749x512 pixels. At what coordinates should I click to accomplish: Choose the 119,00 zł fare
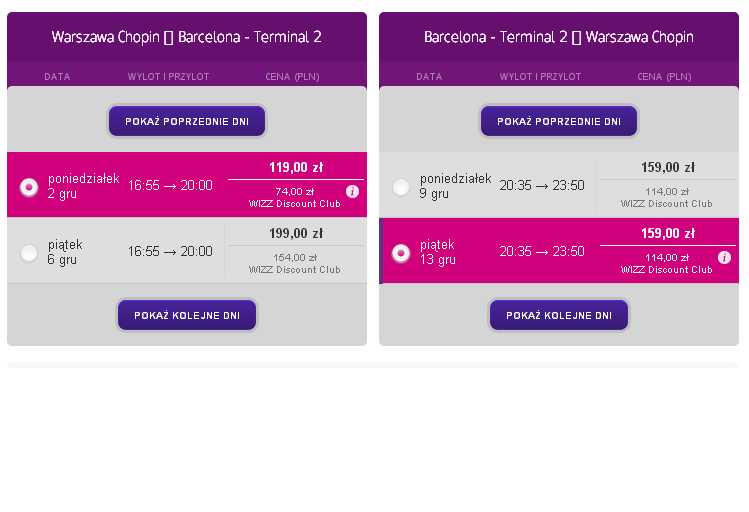(x=296, y=168)
